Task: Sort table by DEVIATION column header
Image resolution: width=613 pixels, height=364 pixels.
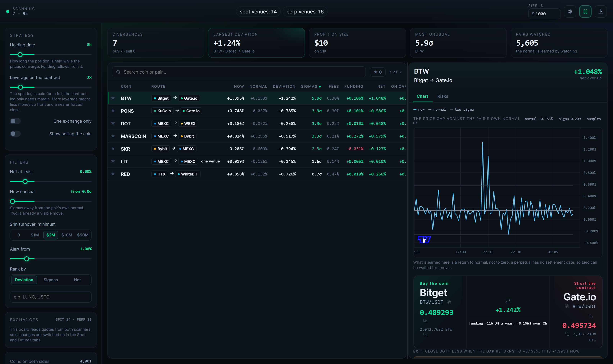Action: click(284, 87)
